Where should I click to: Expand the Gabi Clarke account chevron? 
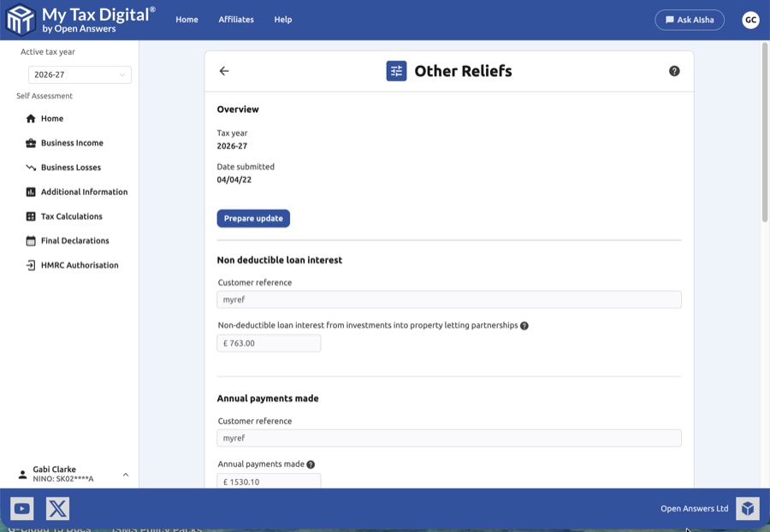point(126,475)
